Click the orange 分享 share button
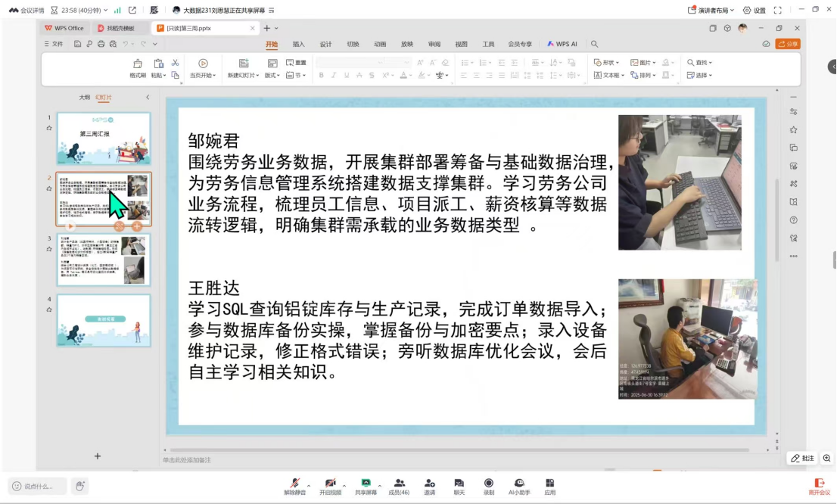The height and width of the screenshot is (504, 837). [788, 44]
